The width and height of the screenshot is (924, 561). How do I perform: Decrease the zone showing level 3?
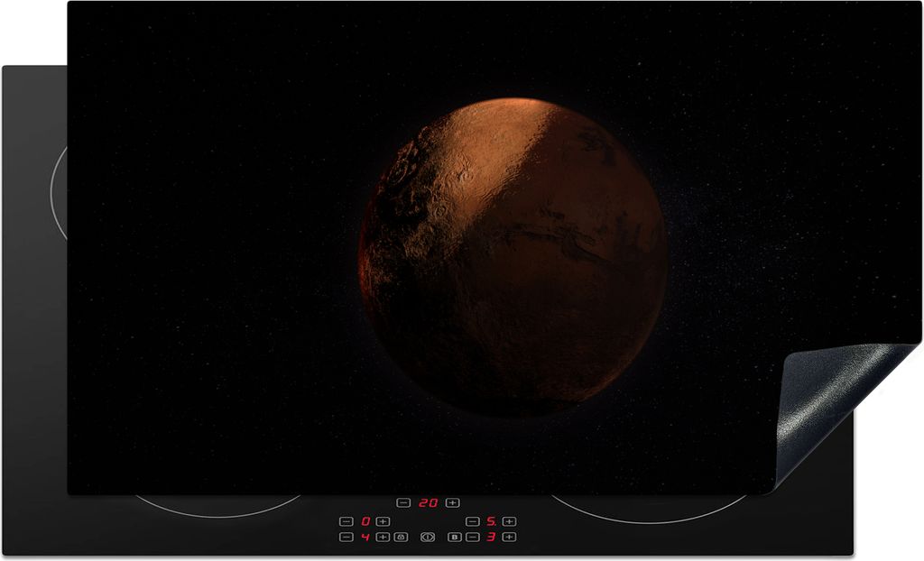click(x=472, y=538)
